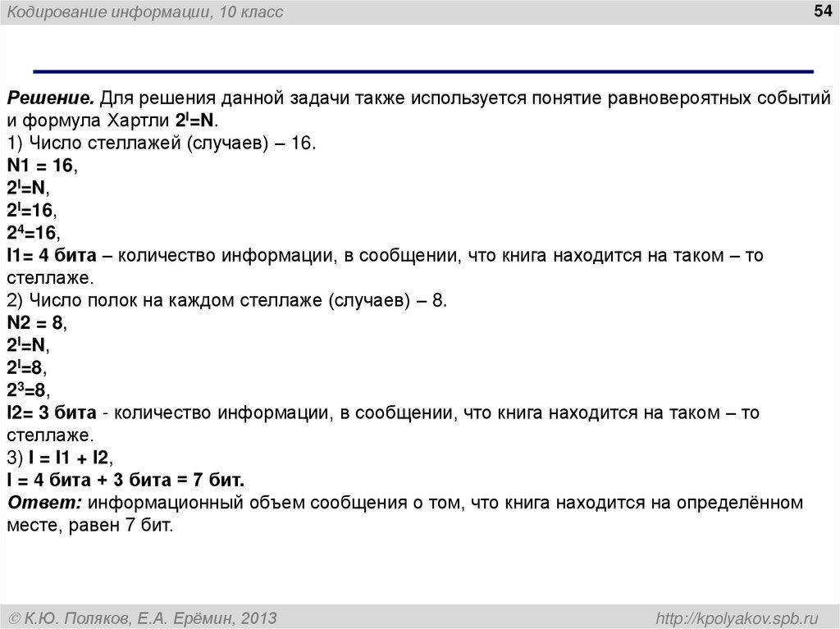Viewport: 840px width, 629px height.
Task: Click the slide number 54
Action: (x=822, y=11)
